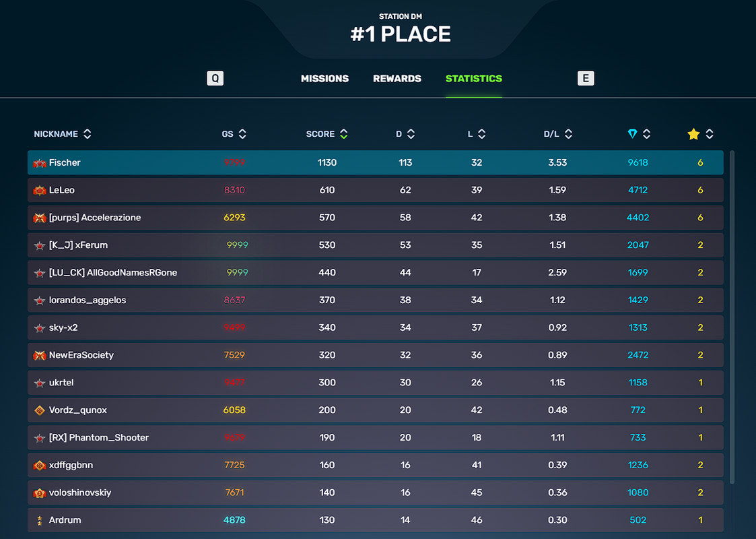Click voloshinovskiy's rank badge icon

click(40, 493)
